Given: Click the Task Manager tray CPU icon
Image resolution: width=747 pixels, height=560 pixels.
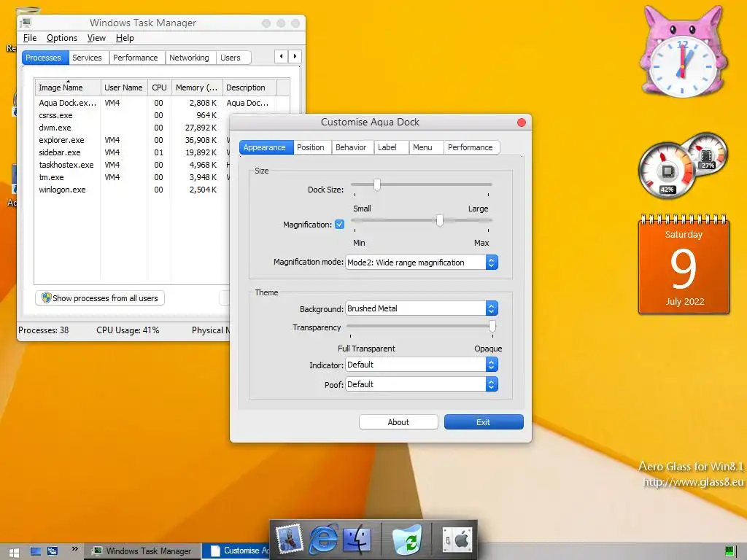Looking at the screenshot, I should (729, 551).
